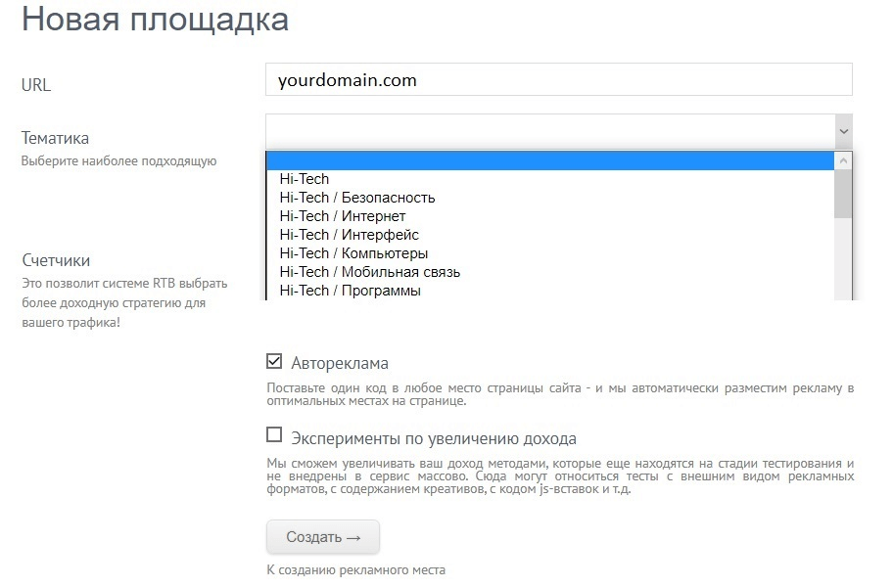Image resolution: width=893 pixels, height=588 pixels.
Task: Click the Тематика combo box field
Action: pyautogui.click(x=548, y=130)
